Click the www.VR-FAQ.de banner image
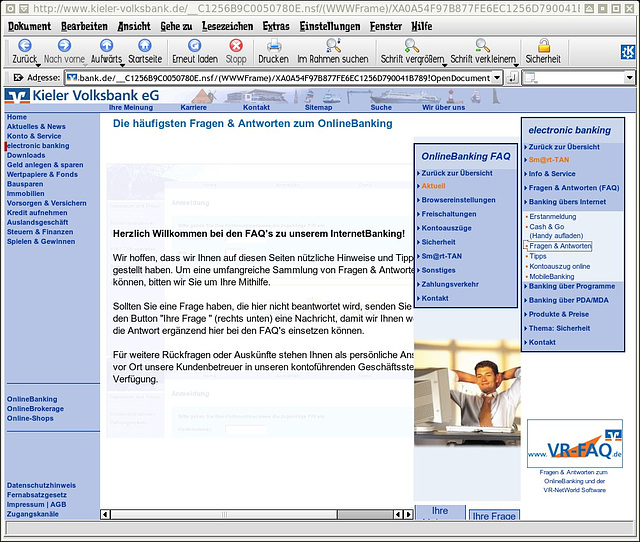The image size is (640, 542). pyautogui.click(x=575, y=444)
